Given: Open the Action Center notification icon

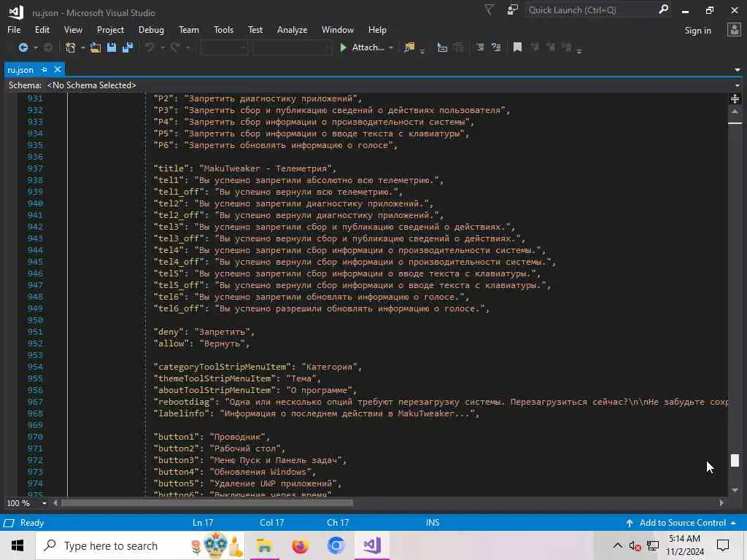Looking at the screenshot, I should tap(723, 545).
